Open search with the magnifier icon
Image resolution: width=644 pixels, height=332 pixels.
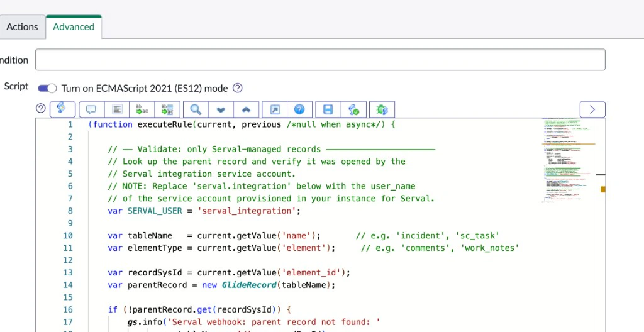point(196,109)
